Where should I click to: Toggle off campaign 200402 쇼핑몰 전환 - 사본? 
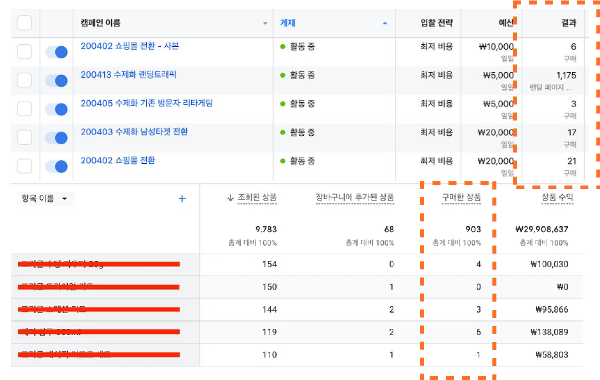point(56,52)
